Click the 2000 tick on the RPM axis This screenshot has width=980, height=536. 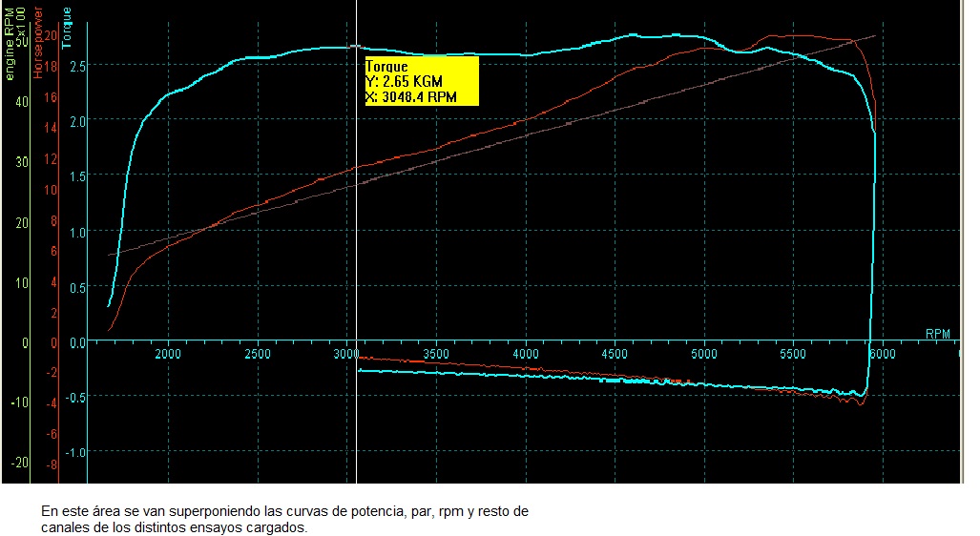tap(168, 354)
